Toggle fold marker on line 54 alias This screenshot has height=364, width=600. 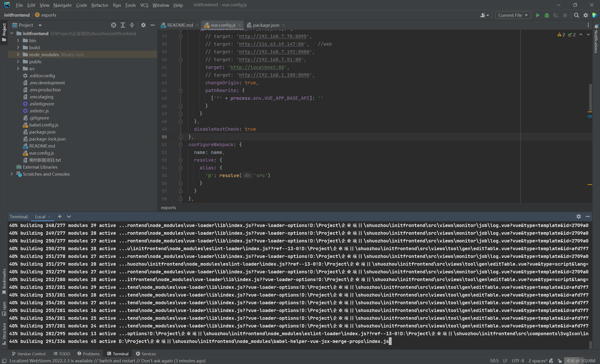click(x=181, y=168)
